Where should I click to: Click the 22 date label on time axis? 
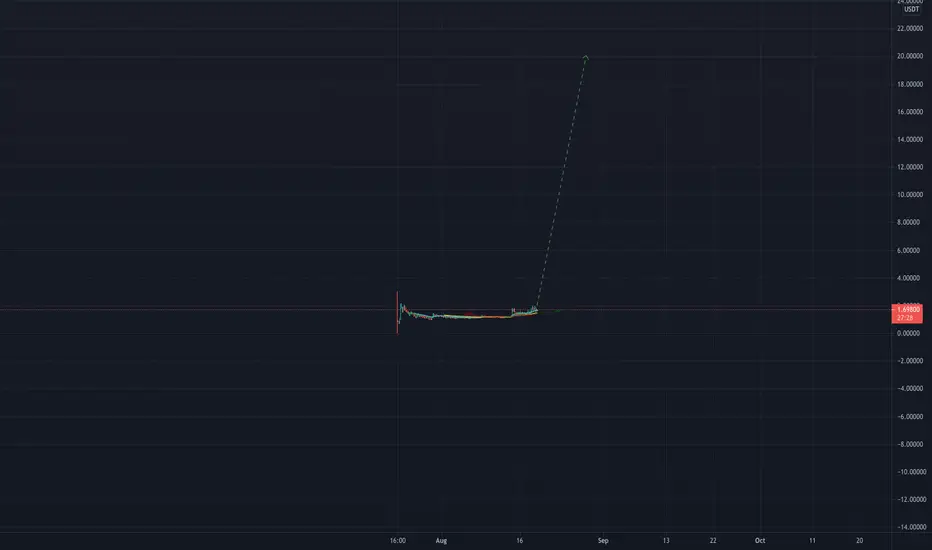[713, 540]
